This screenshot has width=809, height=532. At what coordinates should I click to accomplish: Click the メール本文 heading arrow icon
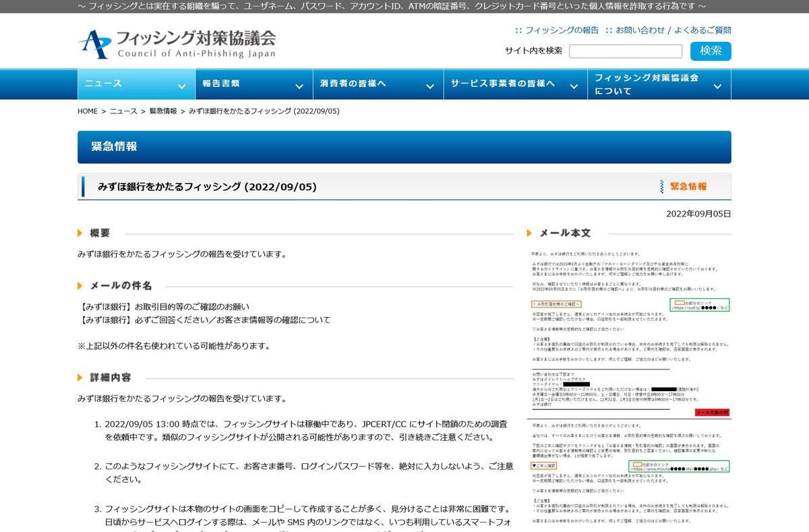pyautogui.click(x=531, y=233)
